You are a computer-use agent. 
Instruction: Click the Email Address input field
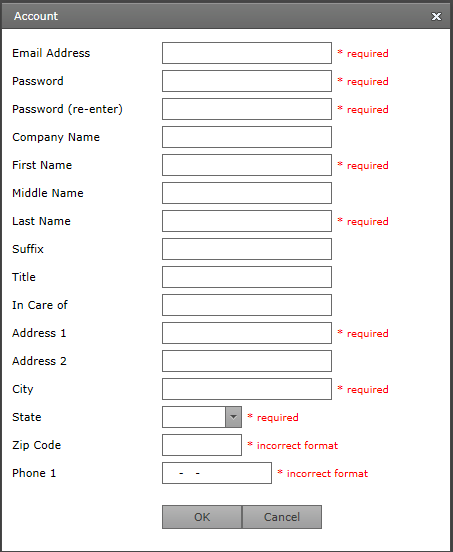coord(247,53)
